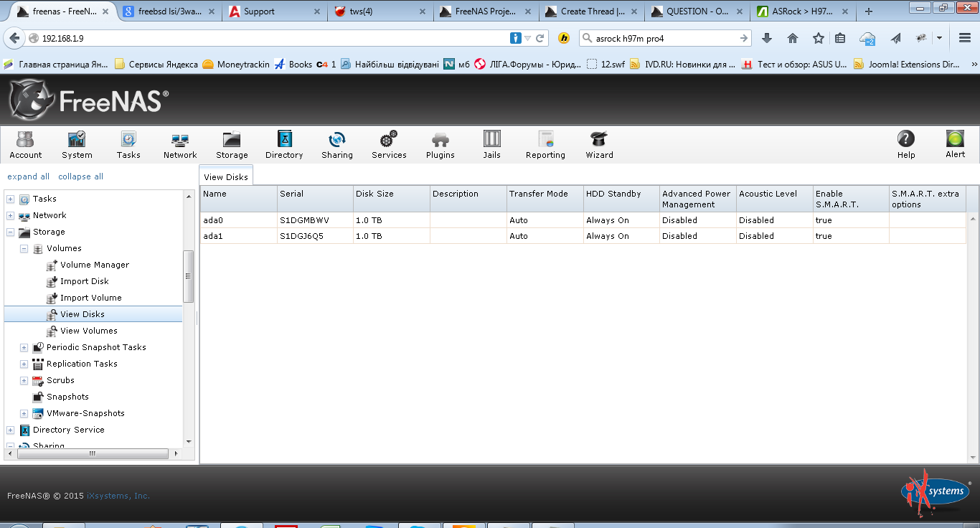980x528 pixels.
Task: Select the ada0 disk row
Action: pos(583,220)
